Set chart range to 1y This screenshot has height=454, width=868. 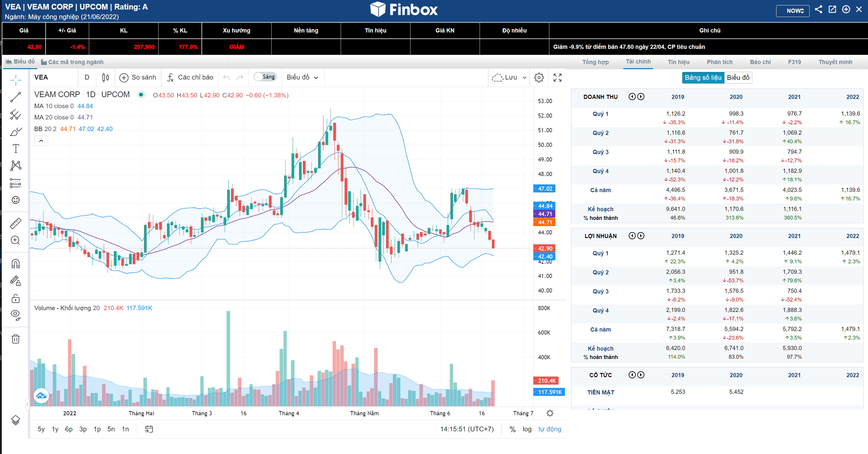[55, 429]
